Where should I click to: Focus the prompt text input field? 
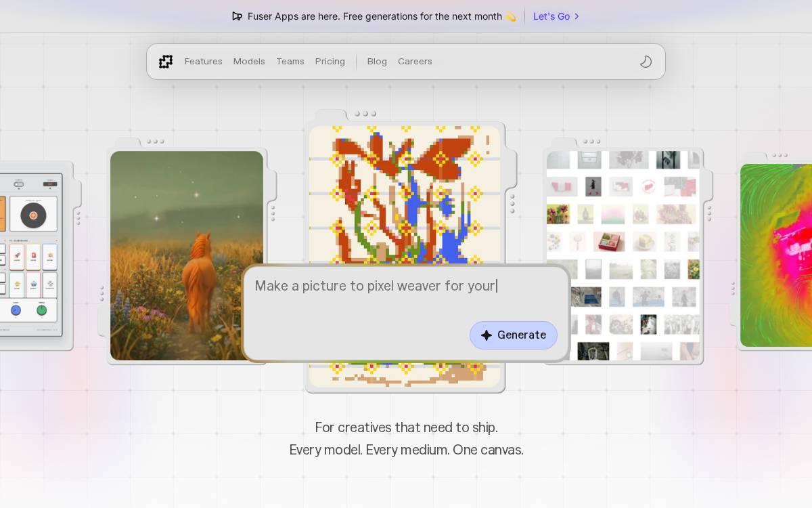pos(406,313)
